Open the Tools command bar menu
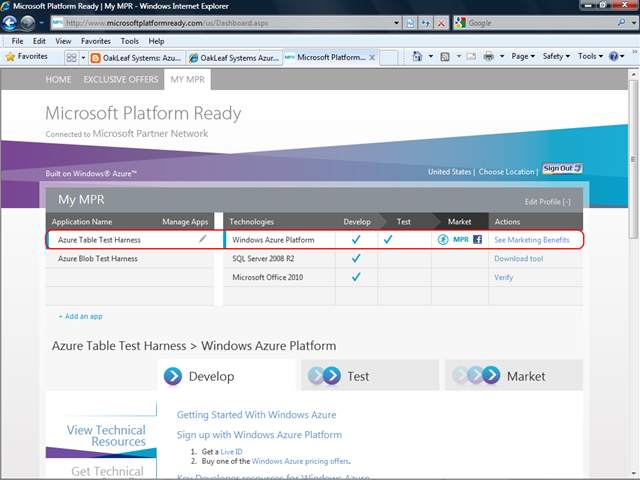Image resolution: width=640 pixels, height=480 pixels. tap(590, 56)
